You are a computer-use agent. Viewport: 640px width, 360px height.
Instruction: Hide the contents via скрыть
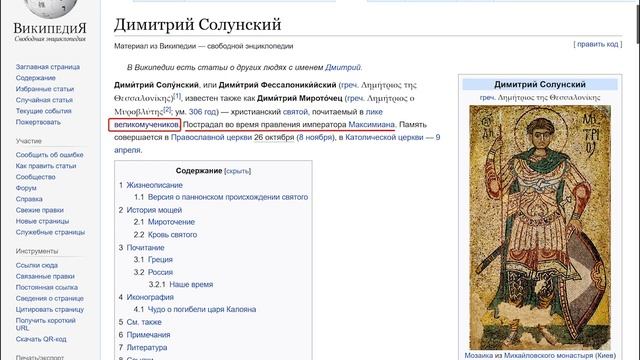tap(238, 171)
